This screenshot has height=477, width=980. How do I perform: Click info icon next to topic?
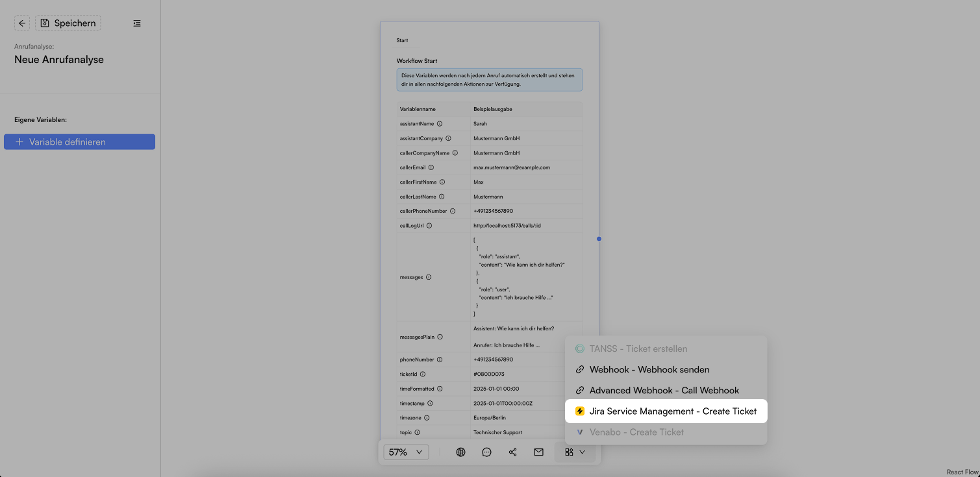tap(418, 432)
